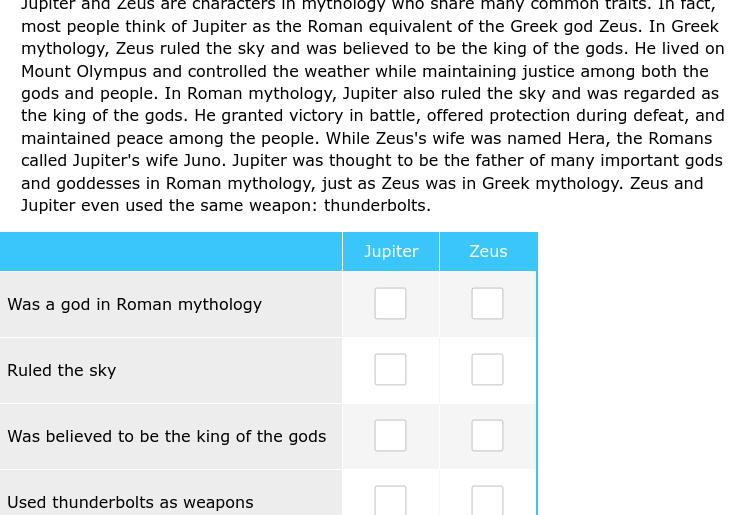This screenshot has height=515, width=731.
Task: Select Jupiter checkbox in king of the gods row
Action: tap(390, 436)
